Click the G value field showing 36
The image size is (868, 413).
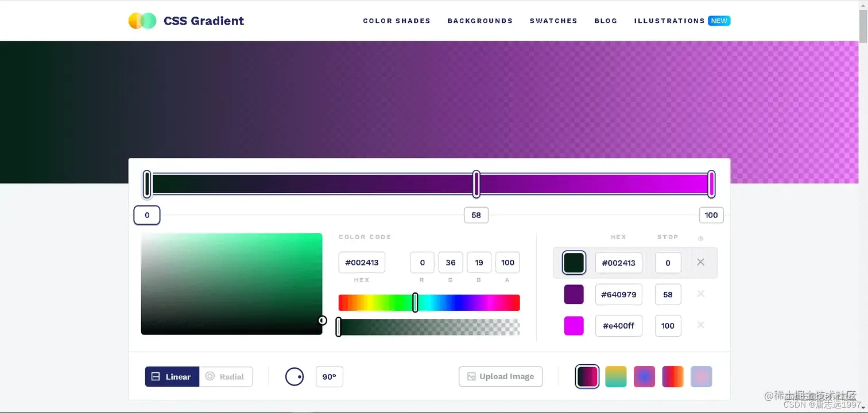[451, 263]
